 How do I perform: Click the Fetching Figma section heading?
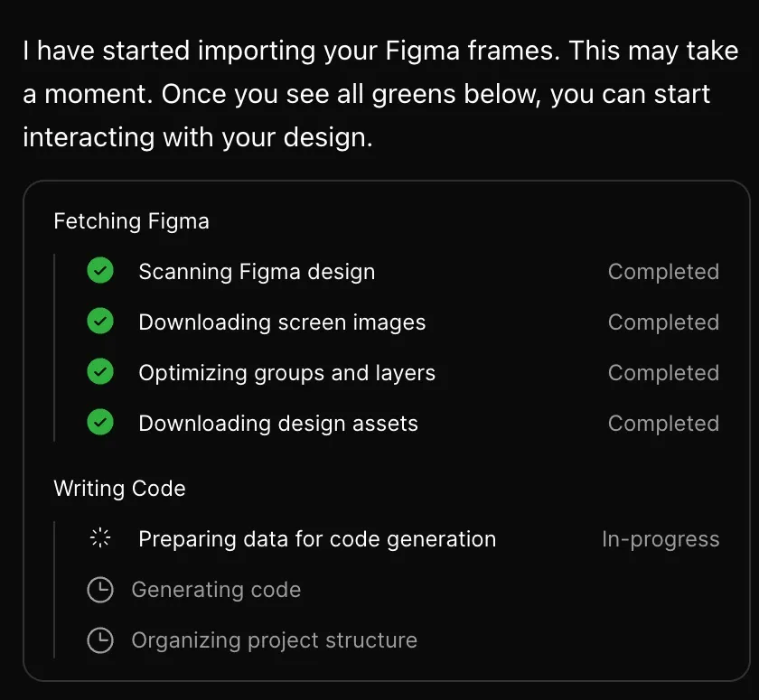click(x=131, y=221)
